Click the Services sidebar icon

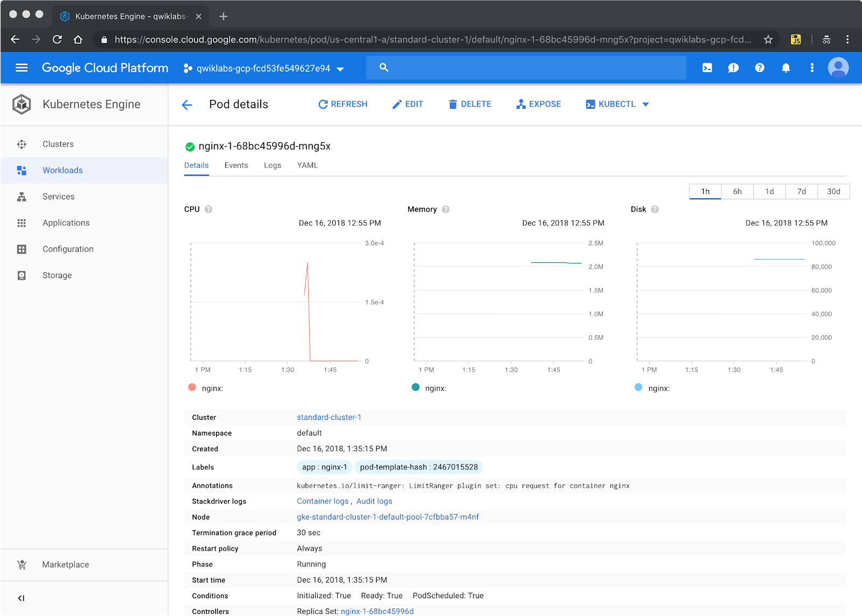(22, 197)
